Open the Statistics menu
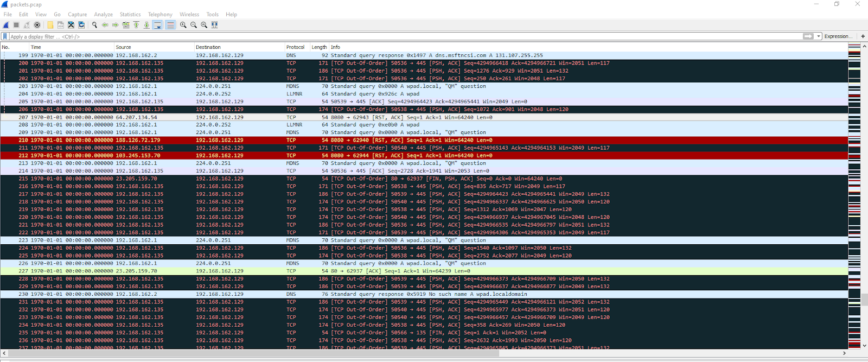This screenshot has height=362, width=868. (x=130, y=15)
